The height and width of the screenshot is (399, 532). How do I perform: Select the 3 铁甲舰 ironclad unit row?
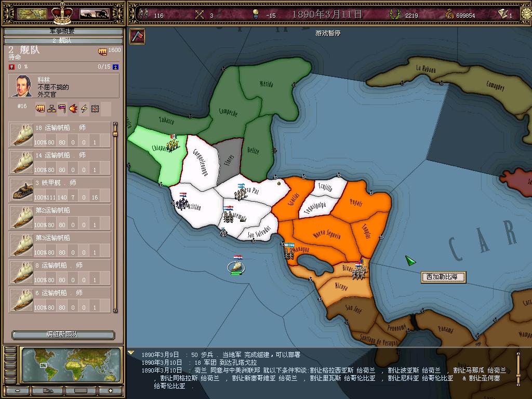pyautogui.click(x=60, y=190)
